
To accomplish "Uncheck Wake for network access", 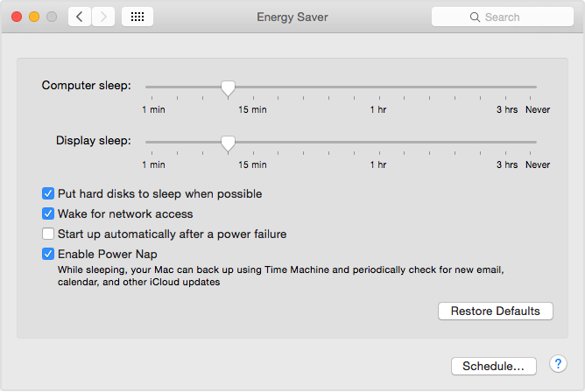I will [x=48, y=213].
